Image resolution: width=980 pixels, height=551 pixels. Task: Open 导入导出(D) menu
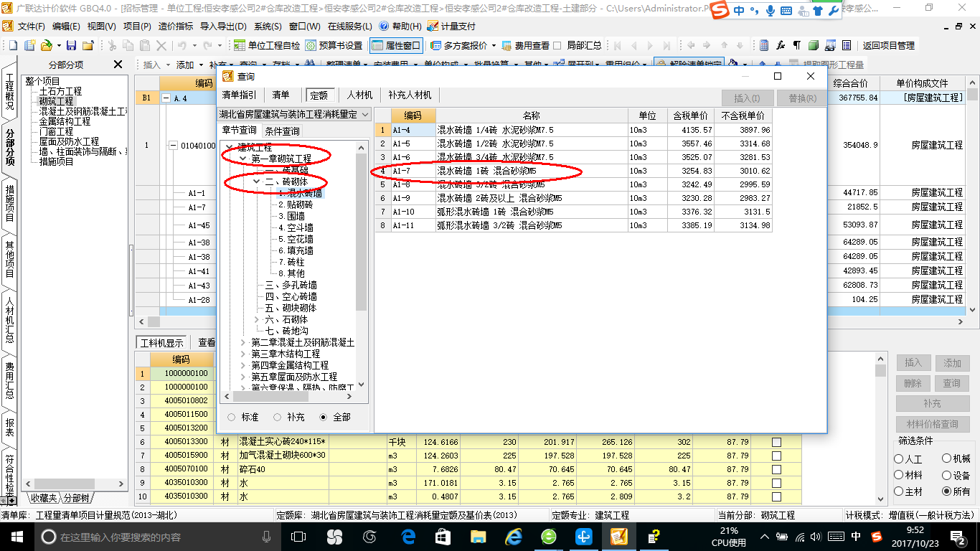(x=222, y=26)
